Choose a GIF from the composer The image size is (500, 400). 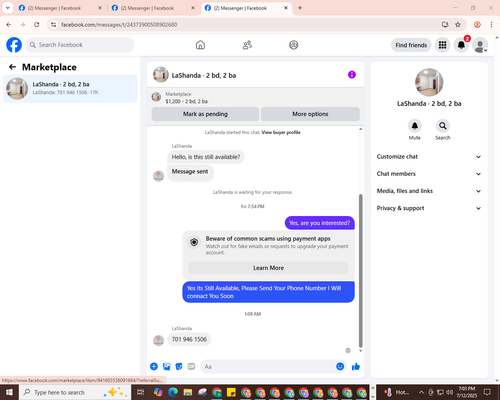(191, 367)
